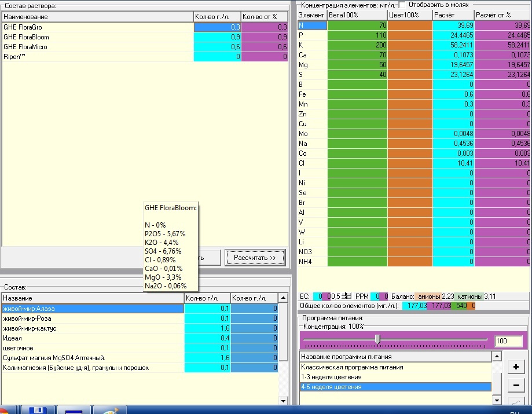
Task: Click the EC step adjuster icon
Action: point(347,296)
